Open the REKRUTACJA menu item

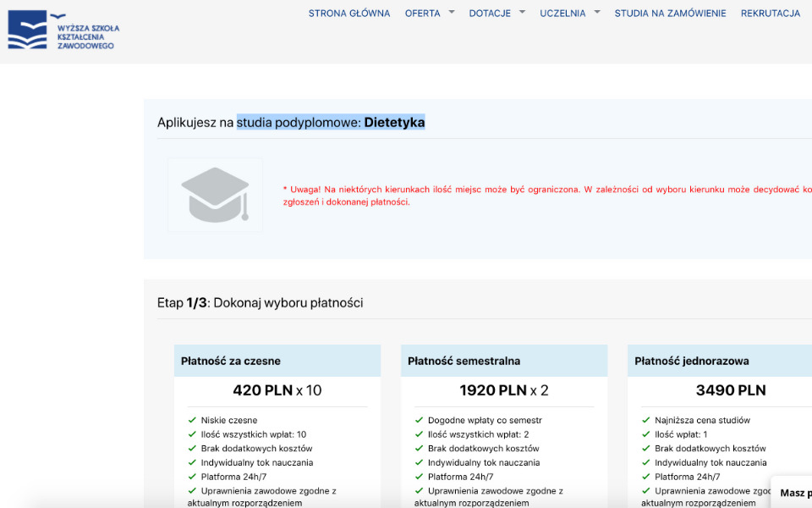point(771,13)
